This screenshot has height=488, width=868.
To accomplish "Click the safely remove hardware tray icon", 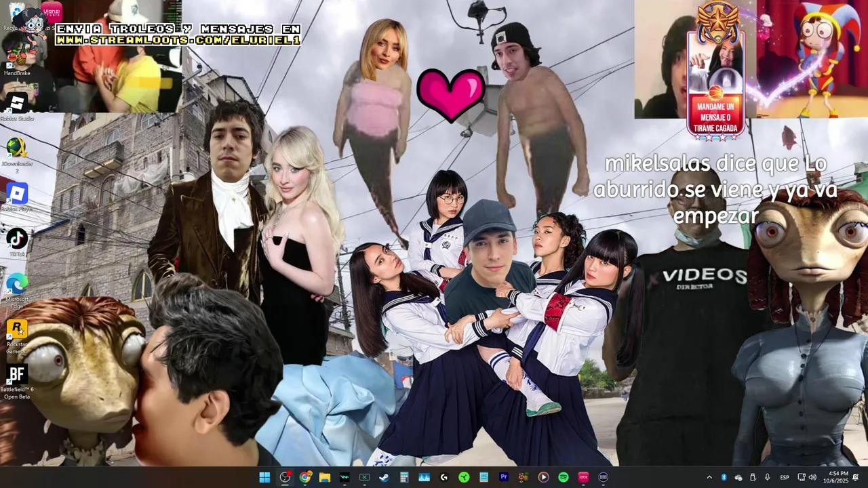I will coord(753,477).
